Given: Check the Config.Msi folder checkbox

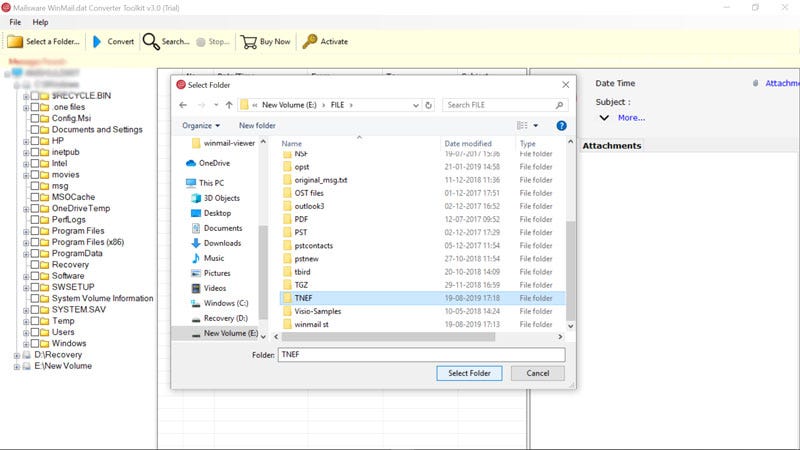Looking at the screenshot, I should (35, 118).
